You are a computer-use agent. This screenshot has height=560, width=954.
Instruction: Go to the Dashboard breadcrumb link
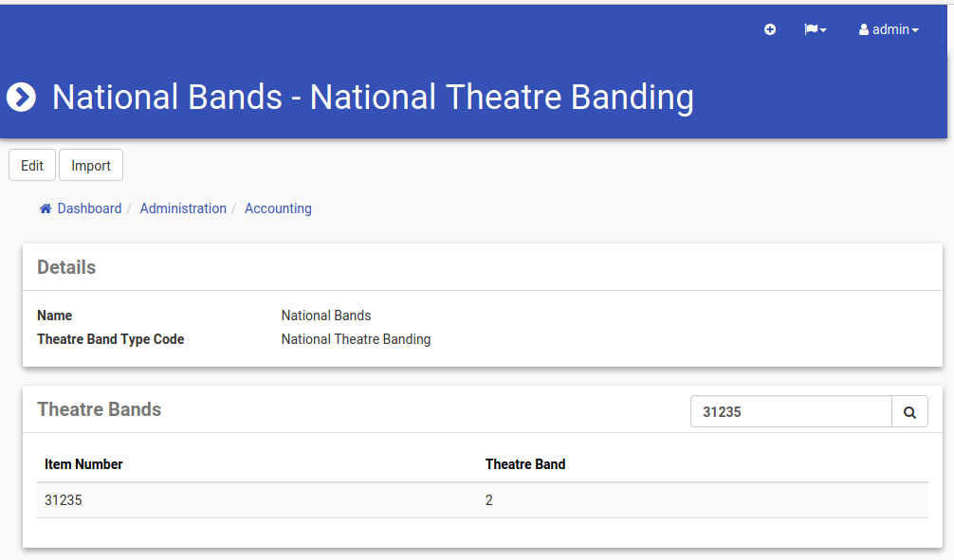coord(89,208)
